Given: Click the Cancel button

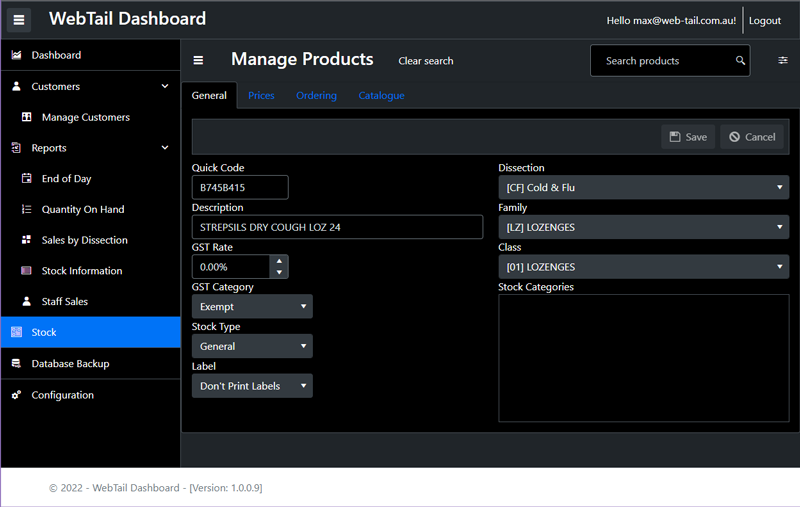Looking at the screenshot, I should click(x=751, y=137).
